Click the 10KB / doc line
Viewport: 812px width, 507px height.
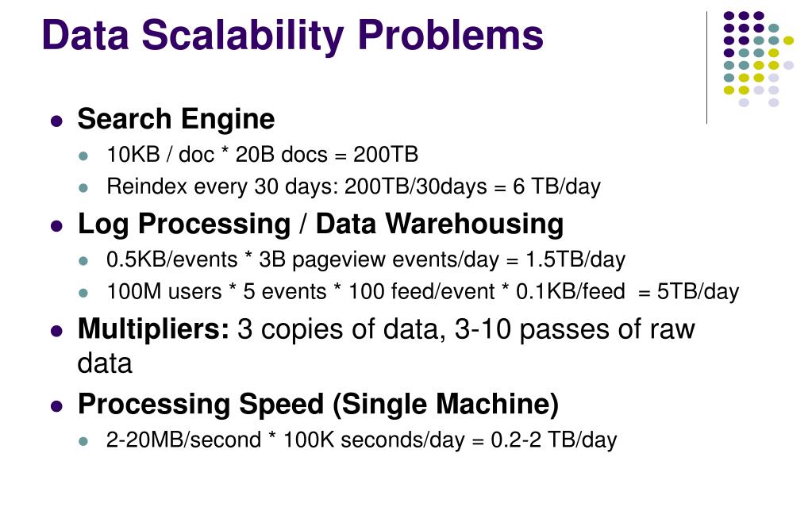(x=262, y=155)
